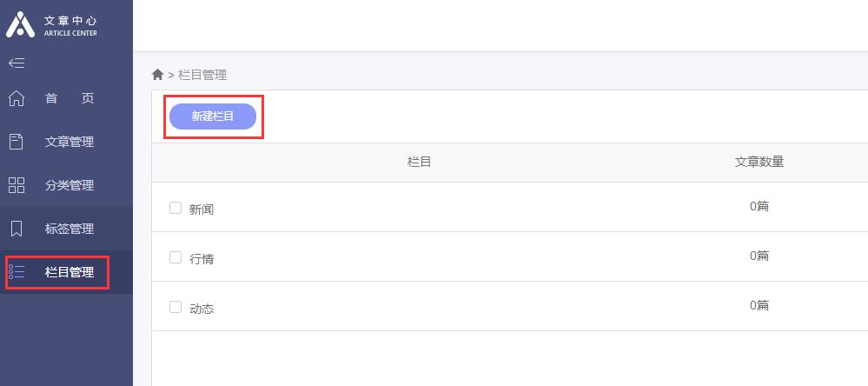The image size is (868, 386).
Task: Click the Article Center logo icon
Action: point(21,24)
